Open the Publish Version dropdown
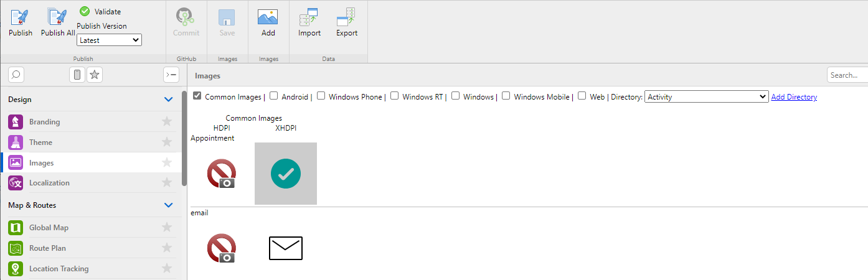868x280 pixels. click(109, 40)
